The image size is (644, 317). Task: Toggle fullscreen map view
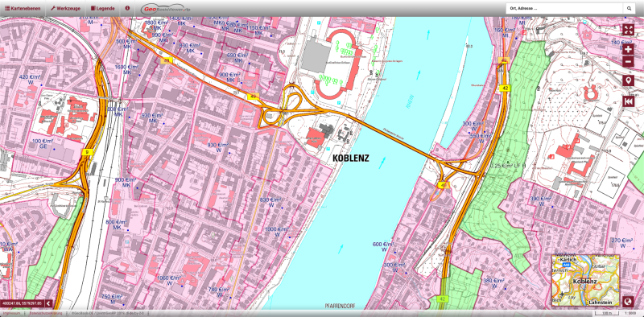pyautogui.click(x=628, y=30)
